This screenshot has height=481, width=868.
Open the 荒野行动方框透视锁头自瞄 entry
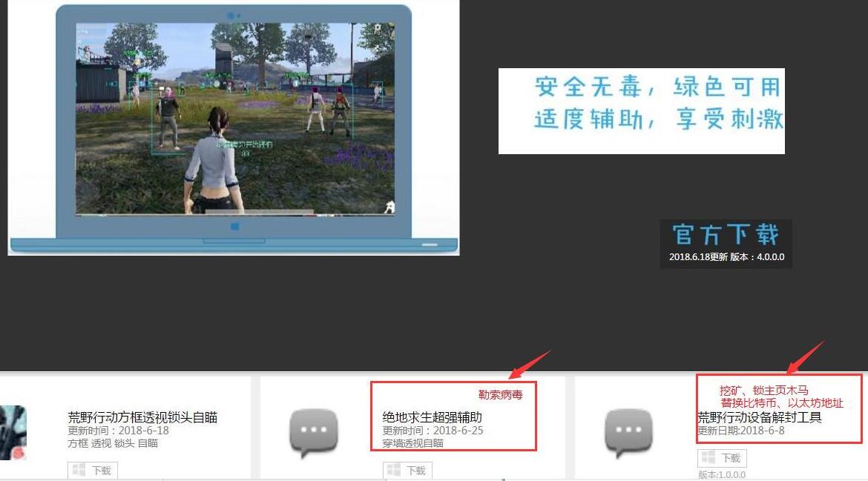pyautogui.click(x=143, y=418)
